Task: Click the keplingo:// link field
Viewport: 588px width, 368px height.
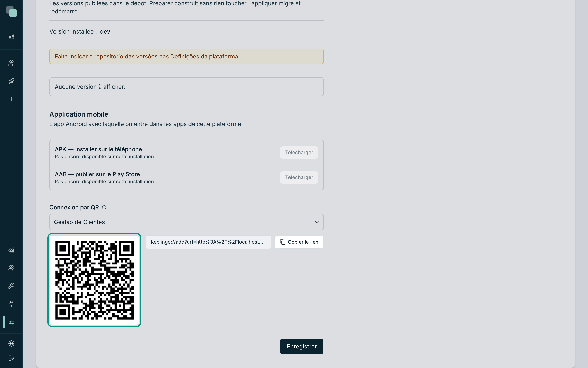Action: (208, 242)
